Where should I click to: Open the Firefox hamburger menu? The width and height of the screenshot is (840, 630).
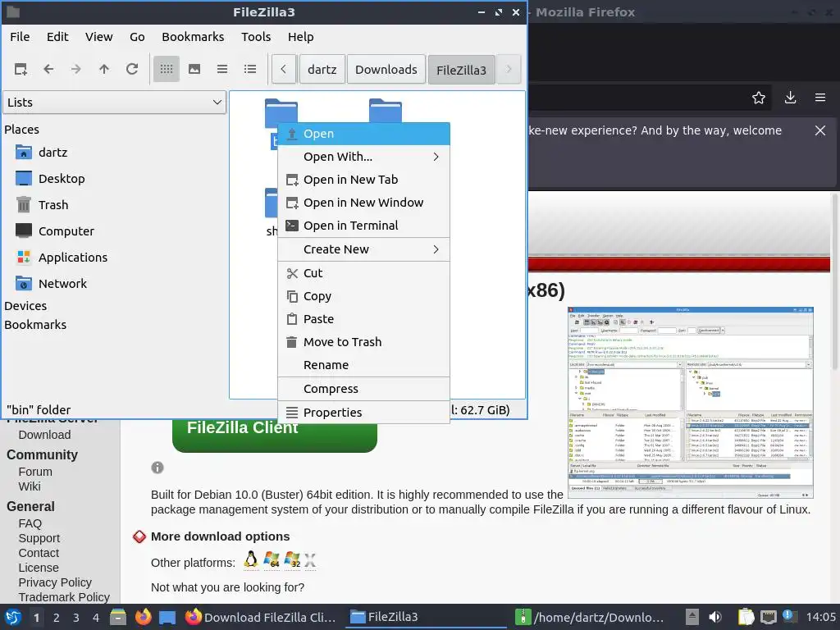[x=820, y=98]
